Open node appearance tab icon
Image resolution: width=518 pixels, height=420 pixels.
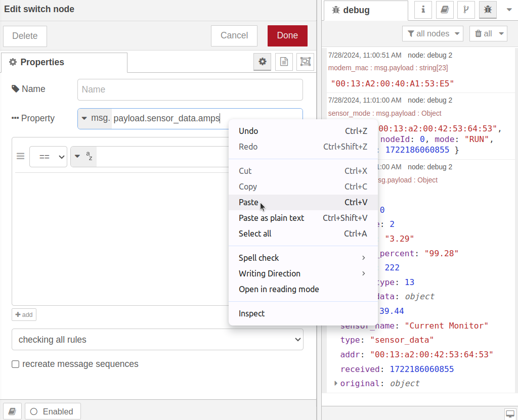coord(305,62)
